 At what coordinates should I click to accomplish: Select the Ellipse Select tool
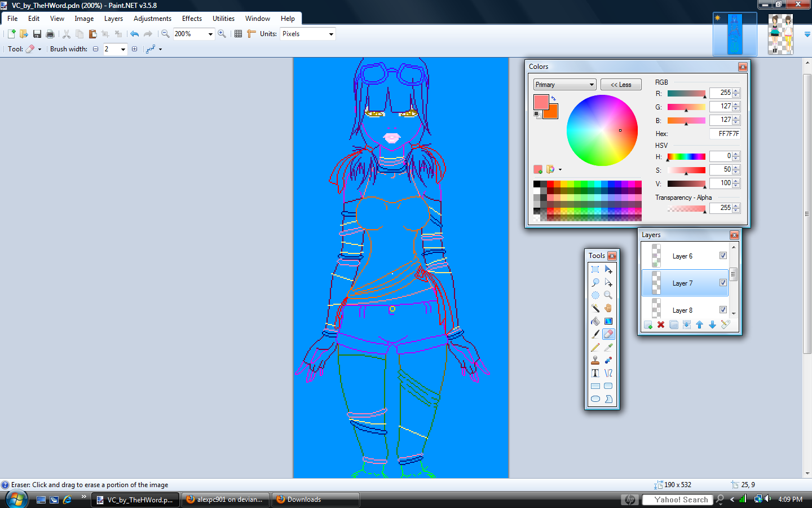(595, 295)
